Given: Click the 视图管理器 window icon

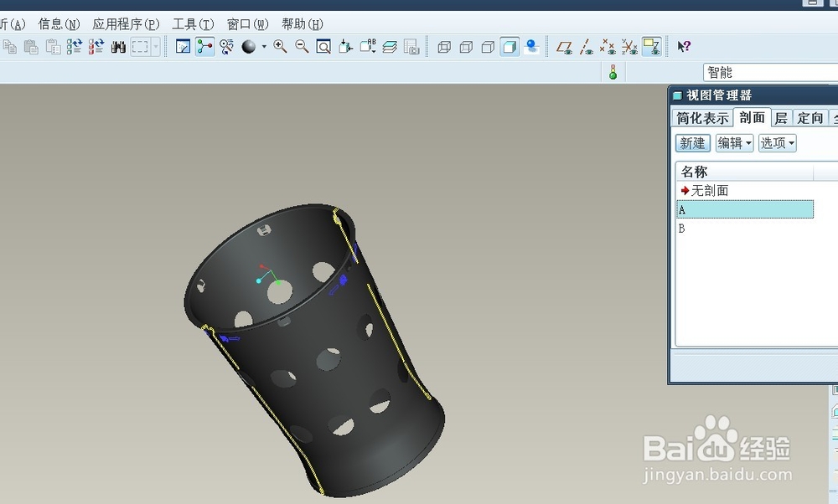Looking at the screenshot, I should click(677, 95).
